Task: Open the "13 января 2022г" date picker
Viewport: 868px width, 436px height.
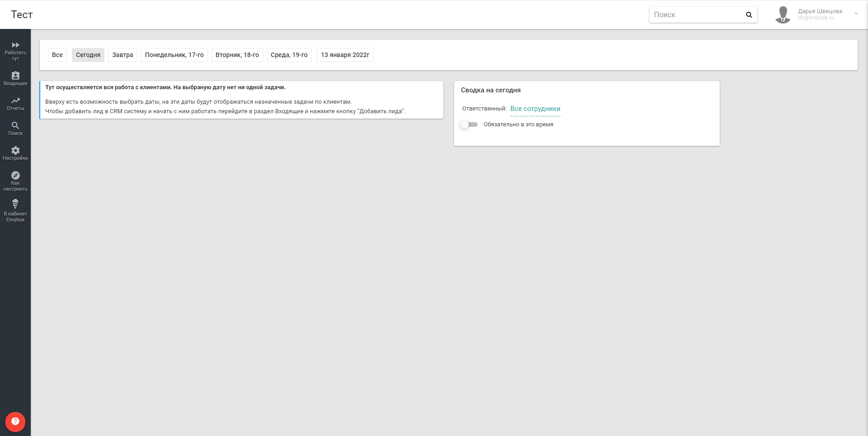Action: (x=345, y=55)
